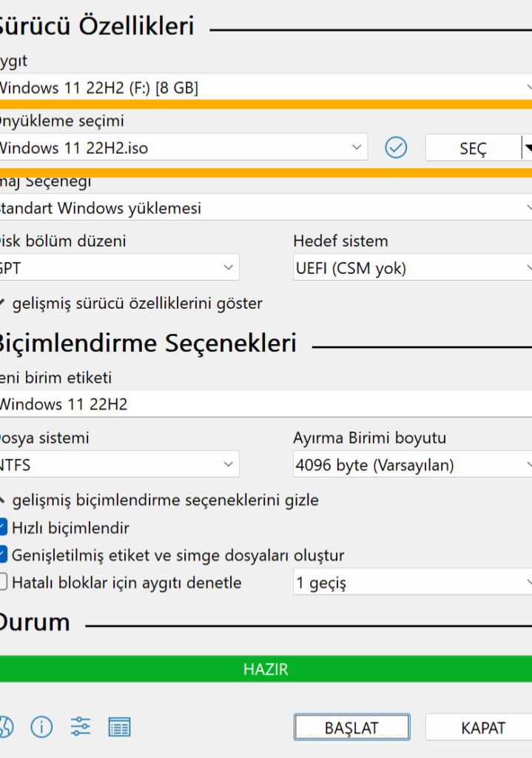
Task: Open the Ayırma Birimi boyutu 4096 byte dropdown
Action: pos(411,465)
